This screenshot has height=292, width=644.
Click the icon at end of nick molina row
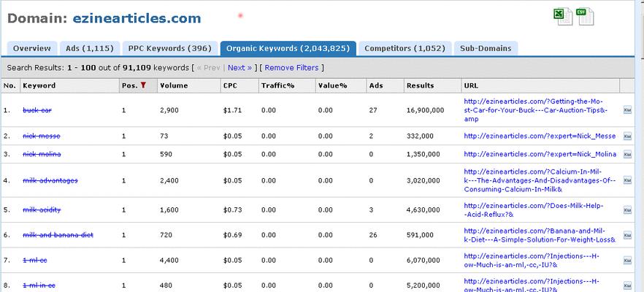[627, 154]
